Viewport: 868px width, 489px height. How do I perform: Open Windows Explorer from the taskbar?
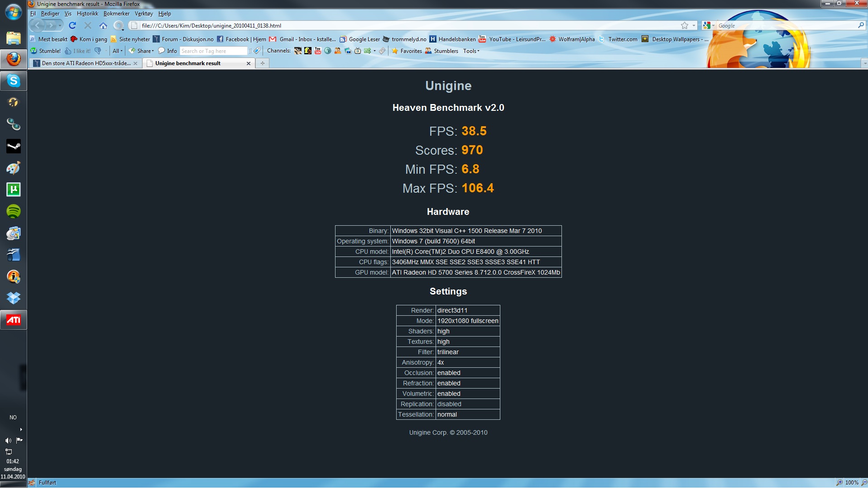tap(14, 38)
